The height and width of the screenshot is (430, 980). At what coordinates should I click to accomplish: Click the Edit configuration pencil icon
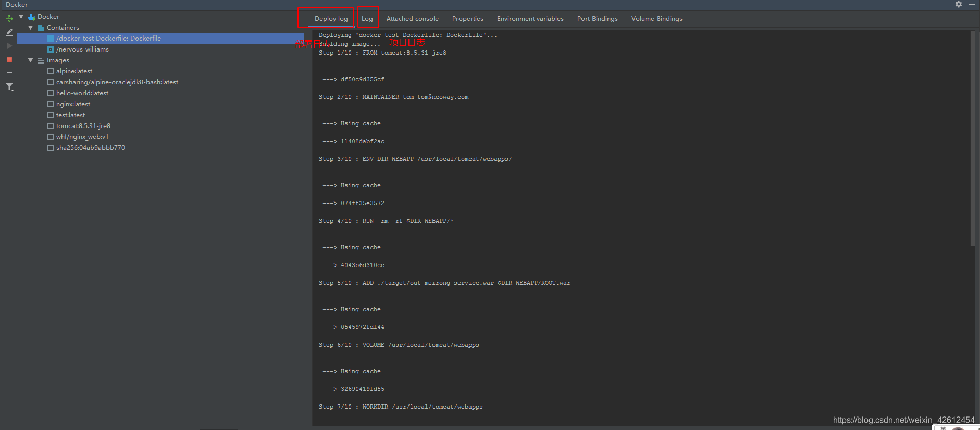pyautogui.click(x=9, y=32)
